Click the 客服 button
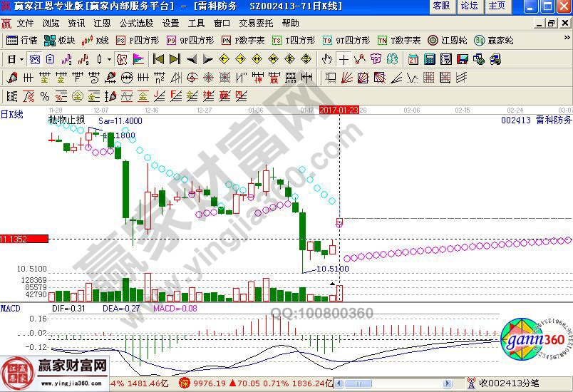The width and height of the screenshot is (573, 392). pyautogui.click(x=441, y=6)
